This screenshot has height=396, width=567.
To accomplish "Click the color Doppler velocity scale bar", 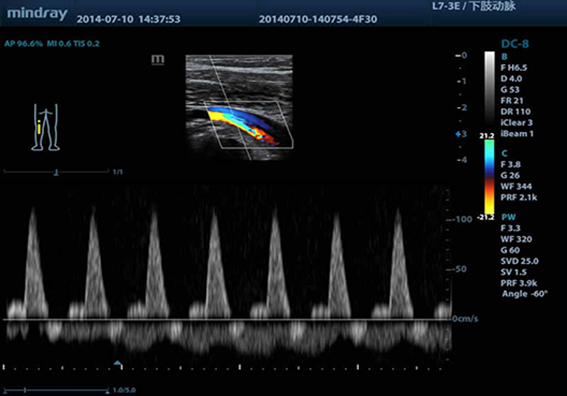I will pyautogui.click(x=489, y=177).
